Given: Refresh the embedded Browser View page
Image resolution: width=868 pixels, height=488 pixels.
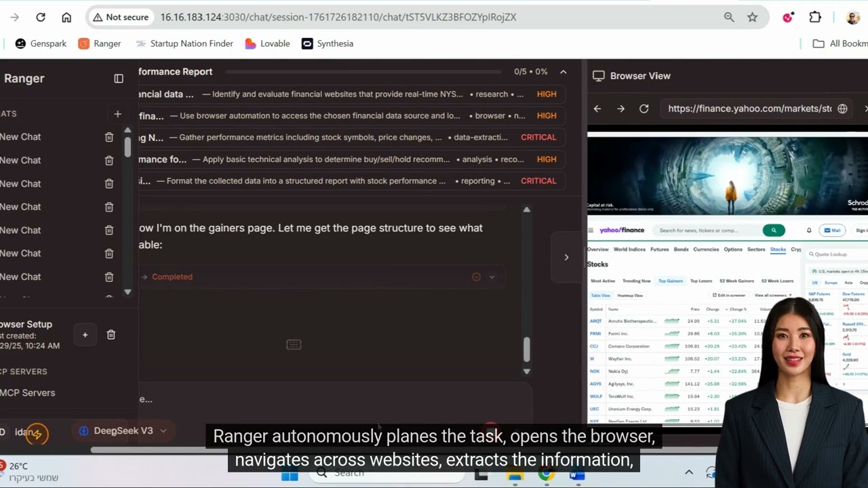Looking at the screenshot, I should 644,108.
